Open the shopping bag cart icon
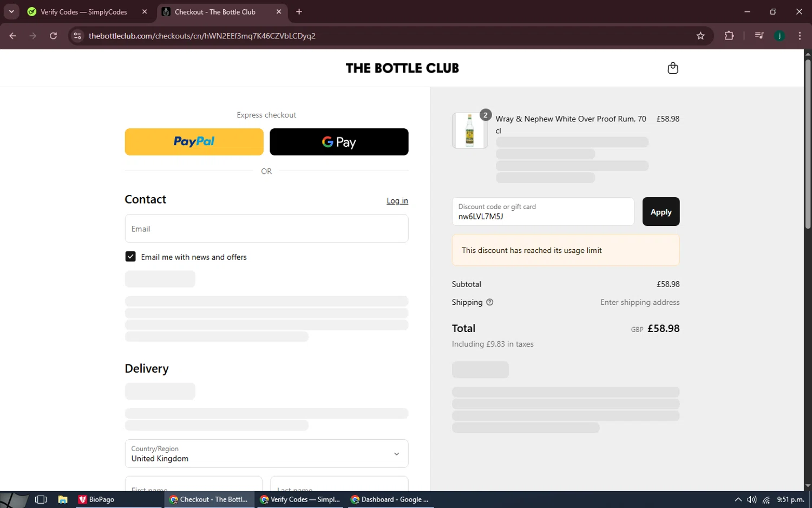 (x=672, y=68)
